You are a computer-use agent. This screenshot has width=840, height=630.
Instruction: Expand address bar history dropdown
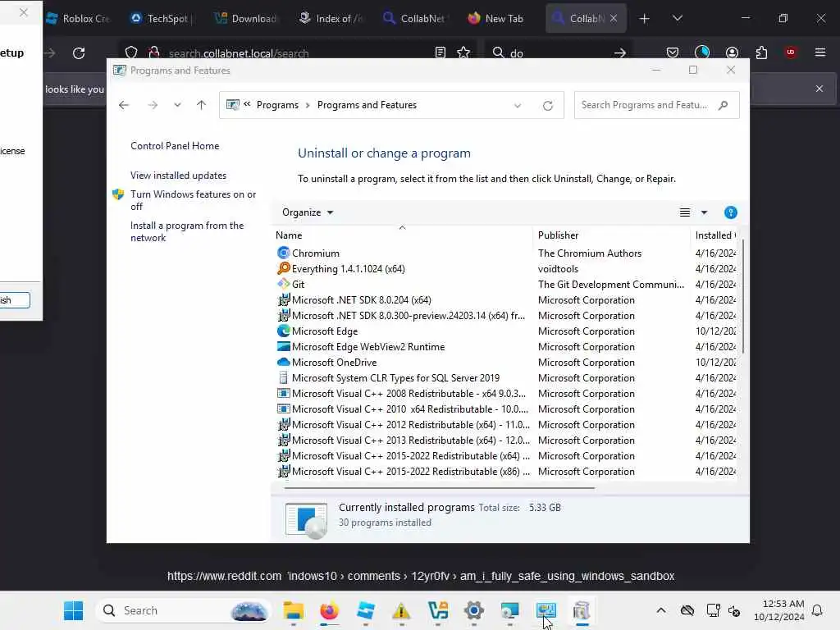518,106
